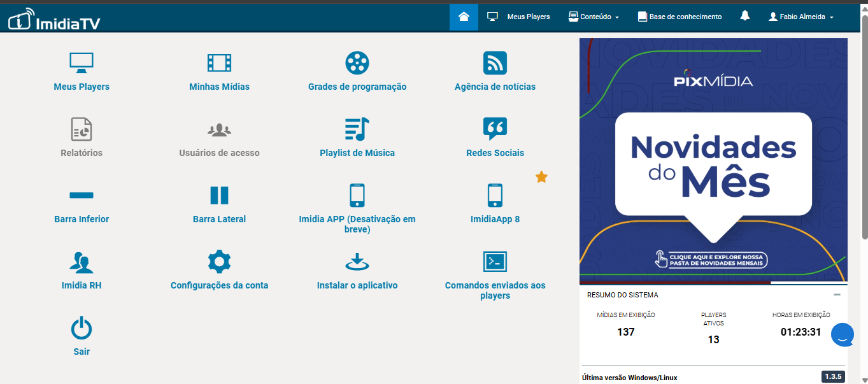The image size is (868, 384).
Task: Click the Configurações da conta link
Action: click(219, 285)
